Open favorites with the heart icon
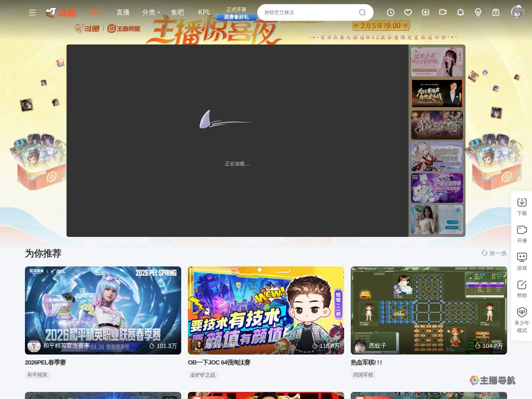Screen dimensions: 532x399 (x=408, y=12)
